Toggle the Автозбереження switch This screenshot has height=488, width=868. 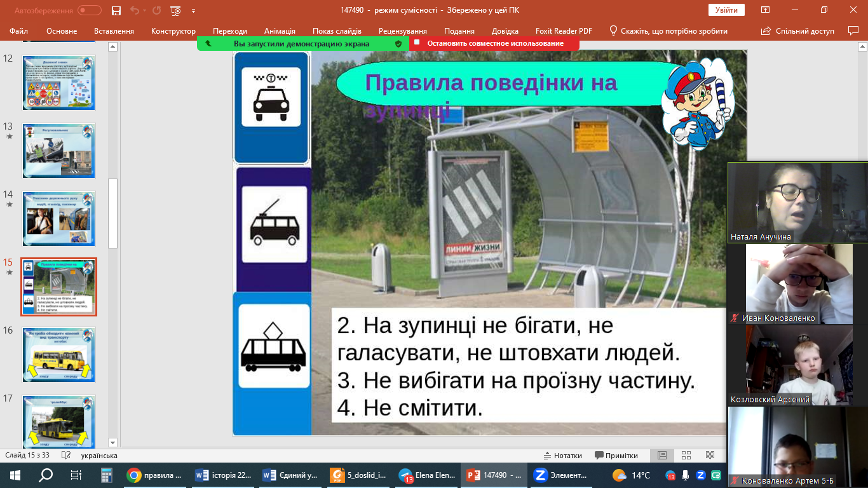coord(90,10)
